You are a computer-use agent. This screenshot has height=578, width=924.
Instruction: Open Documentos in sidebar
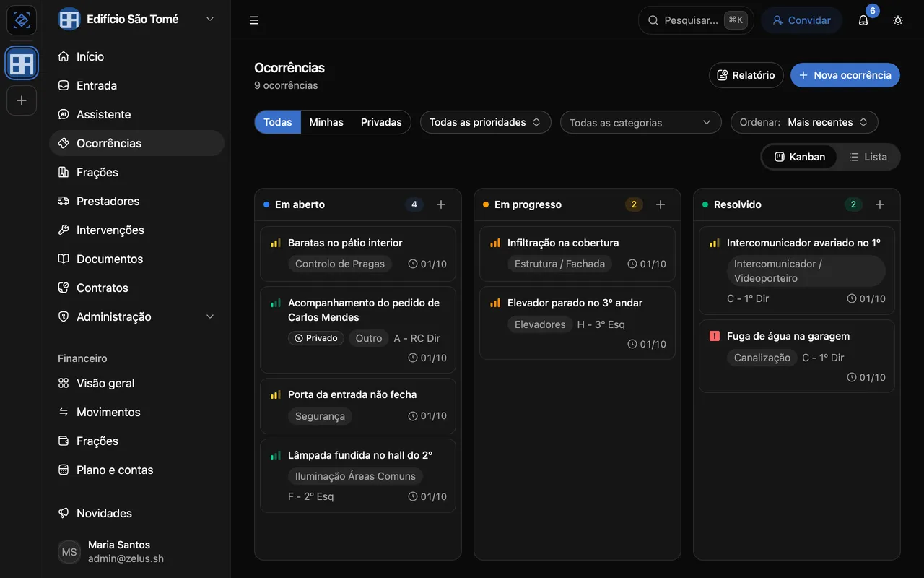[x=136, y=259]
